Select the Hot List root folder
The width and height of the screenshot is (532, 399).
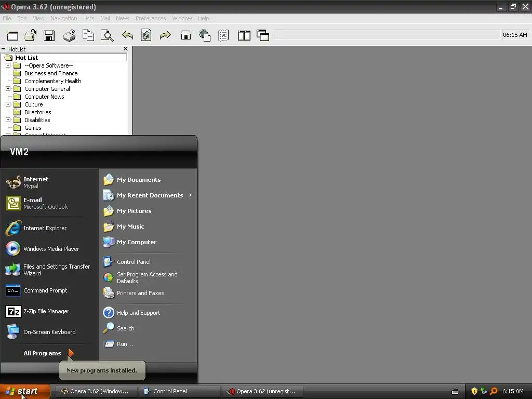coord(26,58)
